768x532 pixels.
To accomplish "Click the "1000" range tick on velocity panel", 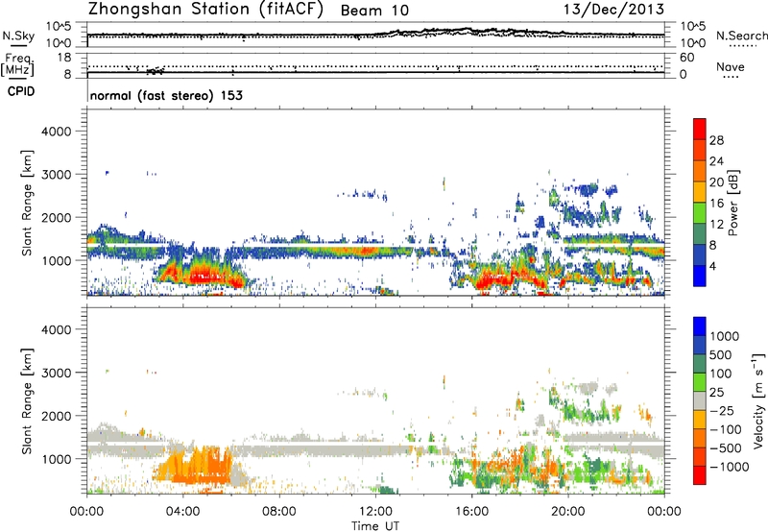I will pos(57,459).
